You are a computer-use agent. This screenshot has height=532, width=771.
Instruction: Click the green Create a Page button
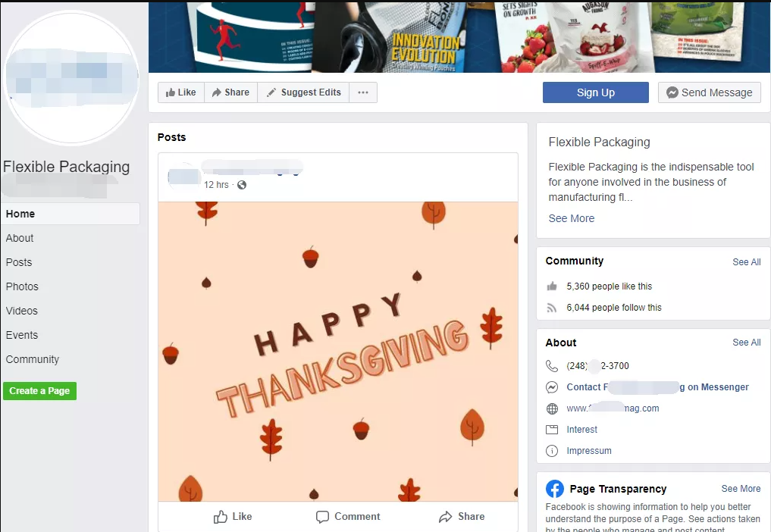40,391
